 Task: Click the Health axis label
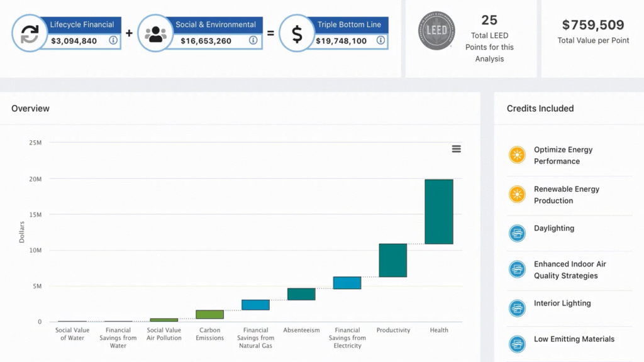pos(439,330)
